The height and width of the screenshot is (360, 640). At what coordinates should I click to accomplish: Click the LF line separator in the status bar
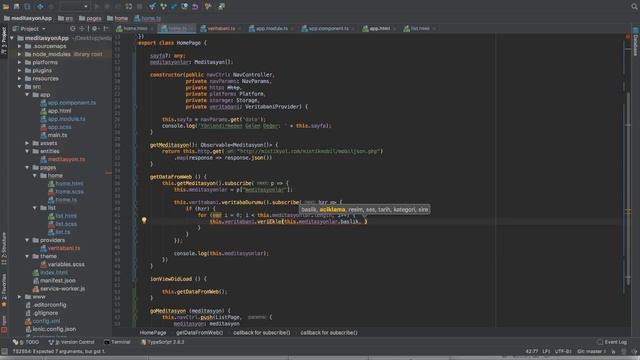(x=546, y=351)
